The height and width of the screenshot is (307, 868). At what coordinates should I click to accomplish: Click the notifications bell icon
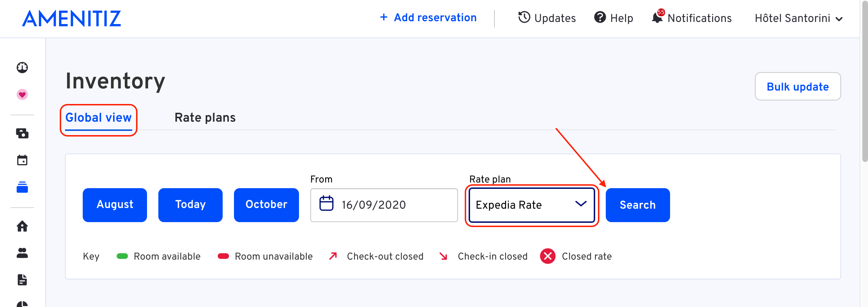pos(658,17)
